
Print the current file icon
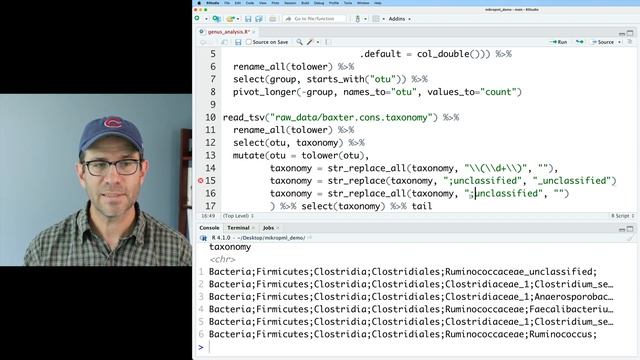273,19
